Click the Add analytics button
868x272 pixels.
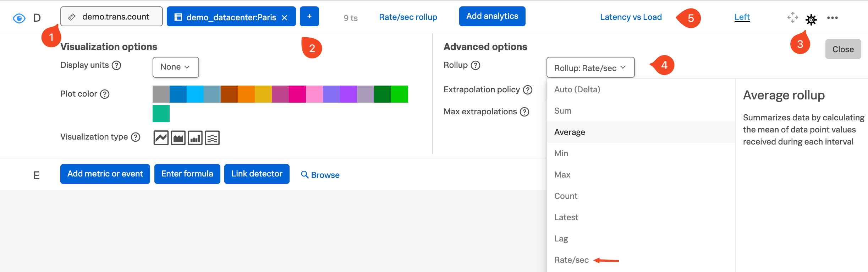(492, 16)
